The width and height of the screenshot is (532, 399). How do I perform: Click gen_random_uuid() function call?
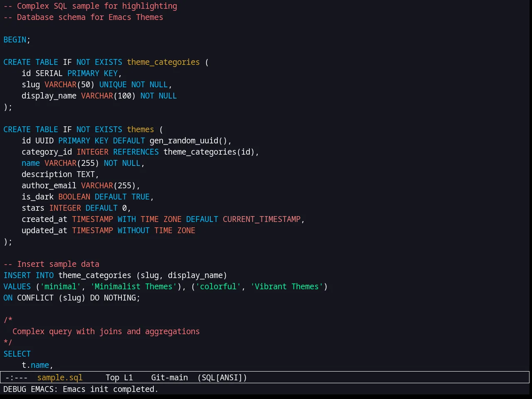tap(188, 140)
